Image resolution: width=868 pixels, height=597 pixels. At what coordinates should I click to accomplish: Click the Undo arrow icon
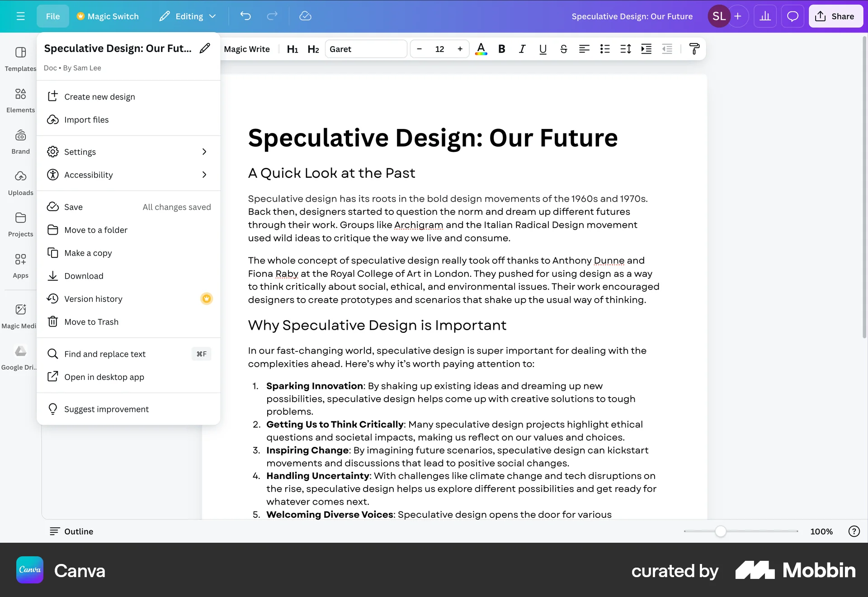246,16
